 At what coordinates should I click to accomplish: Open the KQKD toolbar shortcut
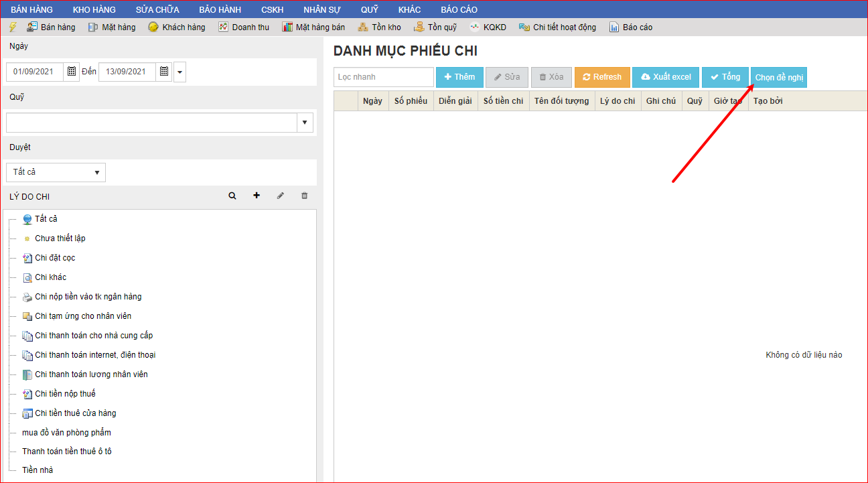point(488,27)
